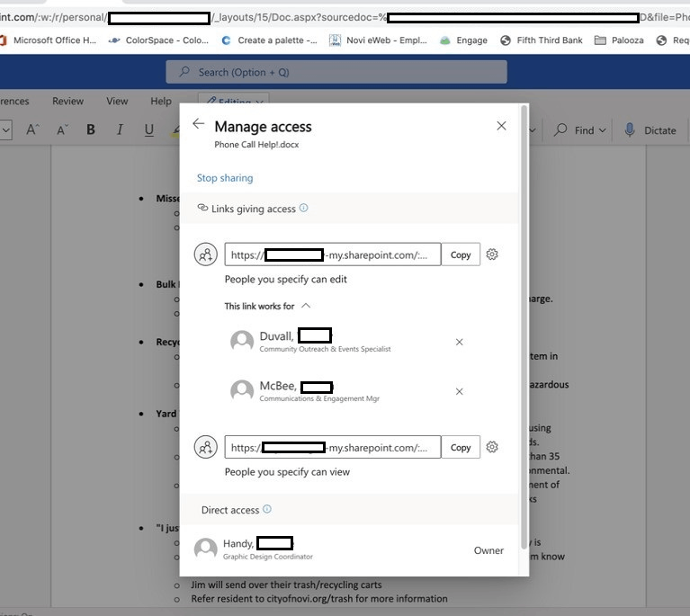Open Create a palette bookmark
Screen dimensions: 690x616
coord(269,40)
